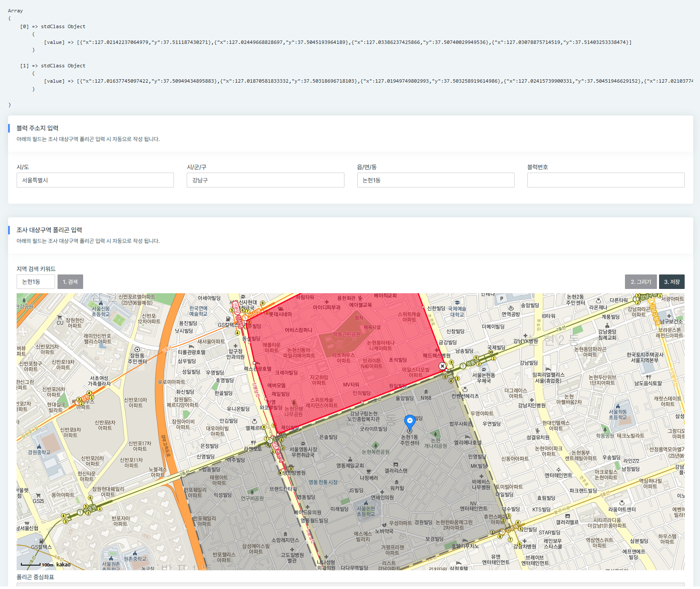Click the 서울영동시장 우편취급국 label
The image size is (700, 589).
[x=303, y=452]
